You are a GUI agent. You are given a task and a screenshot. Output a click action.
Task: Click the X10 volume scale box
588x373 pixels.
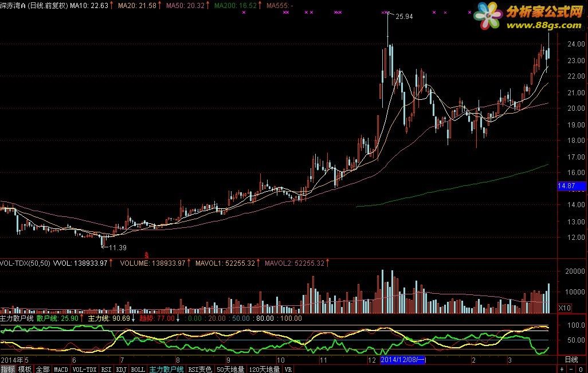point(565,308)
